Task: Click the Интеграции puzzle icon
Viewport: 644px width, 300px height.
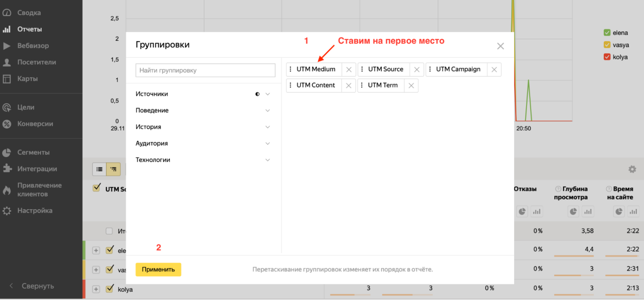Action: pos(7,169)
